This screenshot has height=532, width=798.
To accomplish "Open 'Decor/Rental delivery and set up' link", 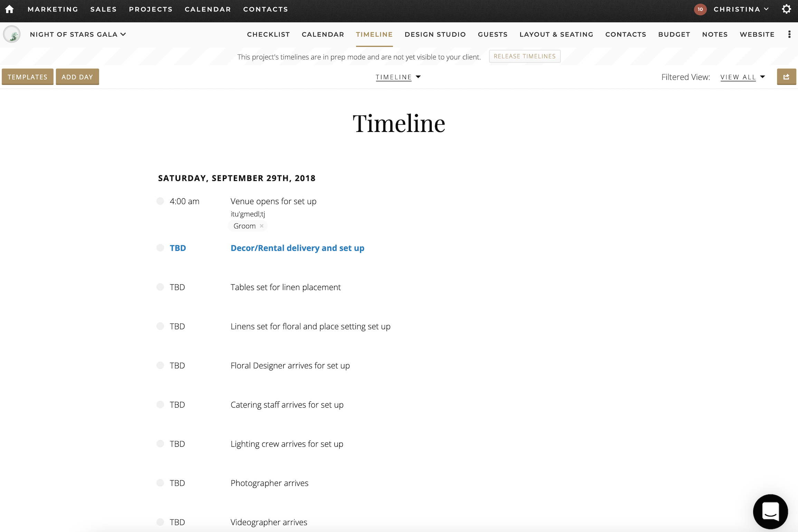I will [x=297, y=248].
